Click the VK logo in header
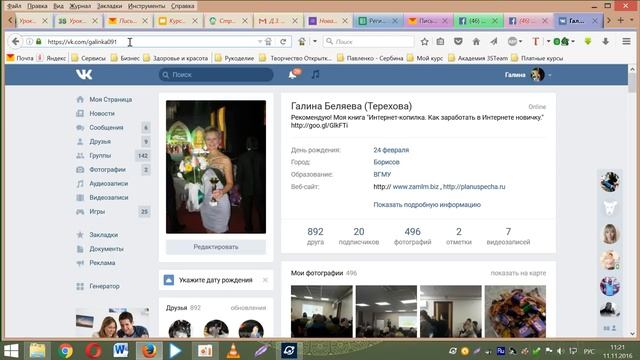The image size is (640, 360). 84,75
